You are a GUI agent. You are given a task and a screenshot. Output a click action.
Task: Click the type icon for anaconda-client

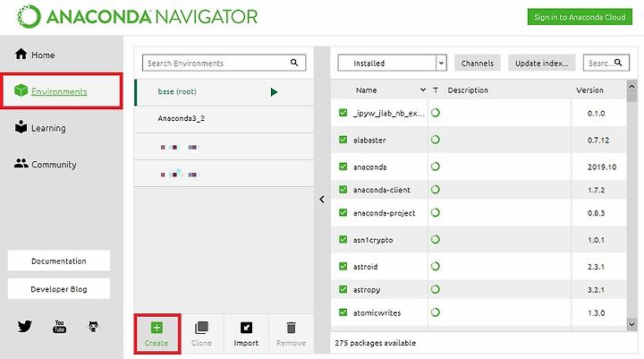(436, 190)
